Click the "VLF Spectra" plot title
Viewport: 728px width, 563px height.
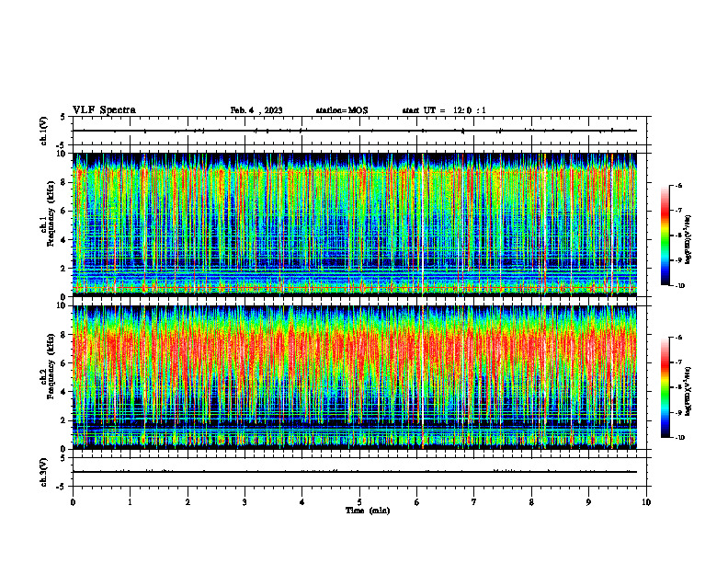[104, 110]
